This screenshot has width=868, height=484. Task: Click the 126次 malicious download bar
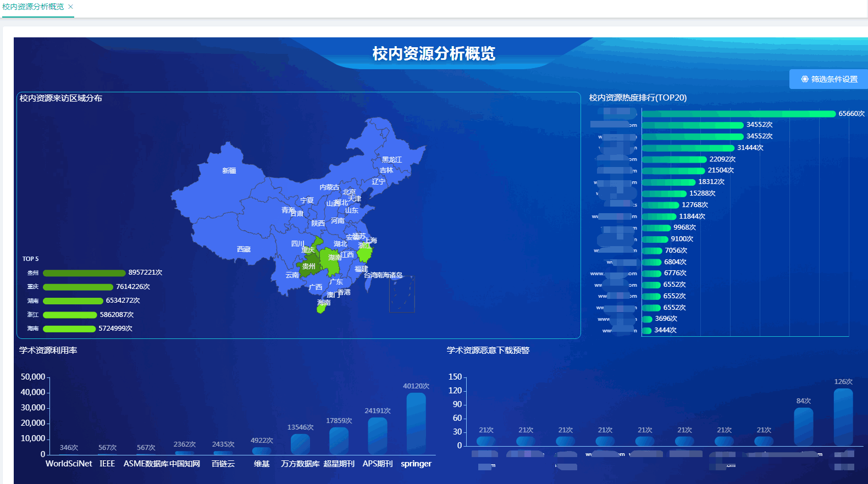(843, 417)
